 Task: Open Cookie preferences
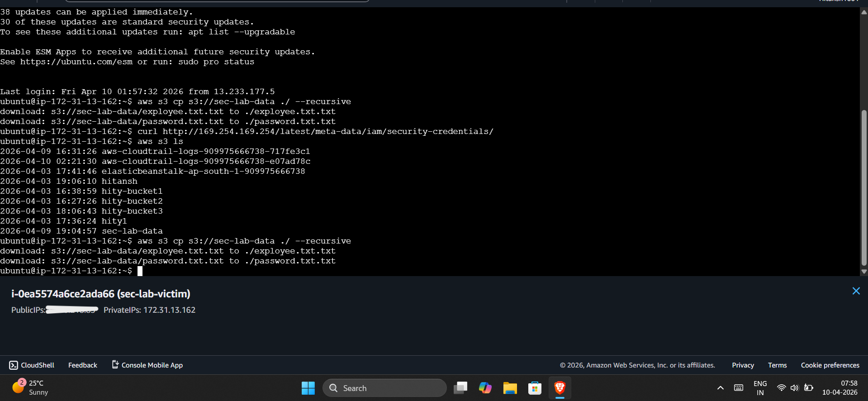coord(830,365)
